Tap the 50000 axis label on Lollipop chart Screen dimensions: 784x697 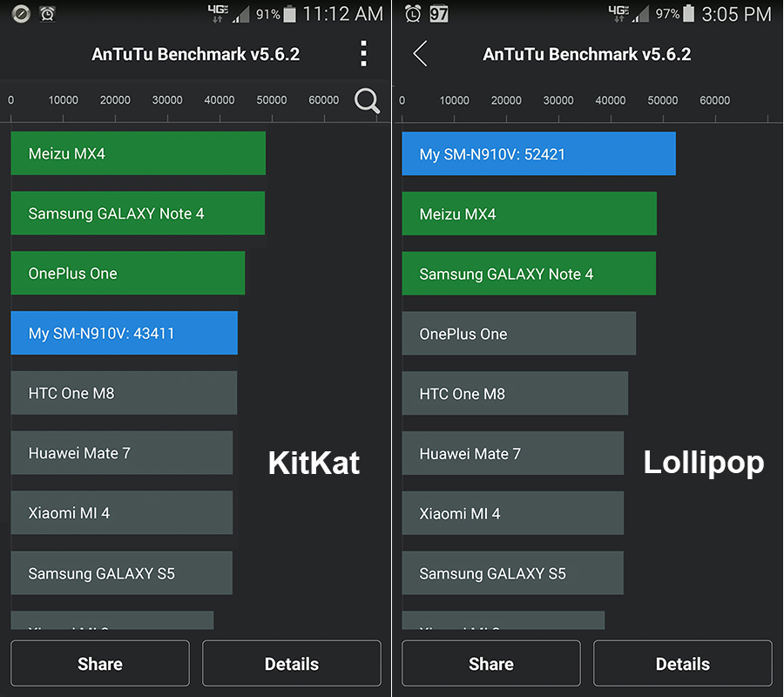[x=663, y=100]
